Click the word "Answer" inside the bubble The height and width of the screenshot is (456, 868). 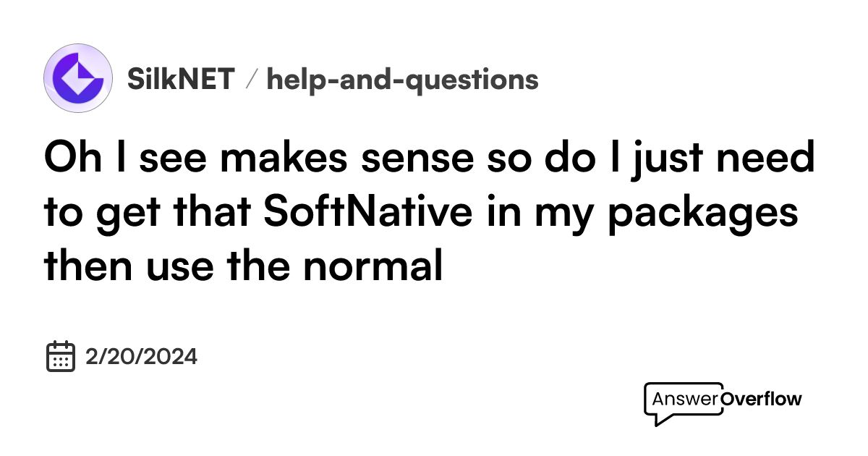pyautogui.click(x=686, y=399)
